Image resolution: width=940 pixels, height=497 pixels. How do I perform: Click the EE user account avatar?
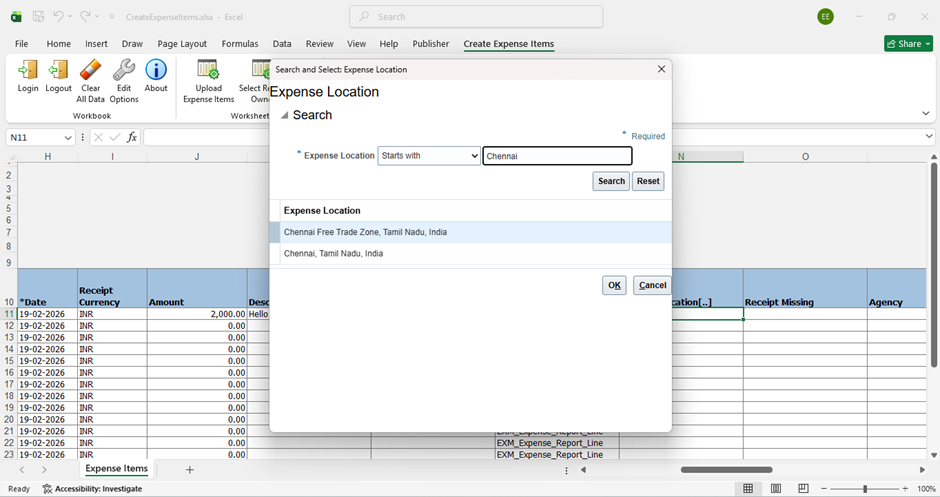[825, 17]
